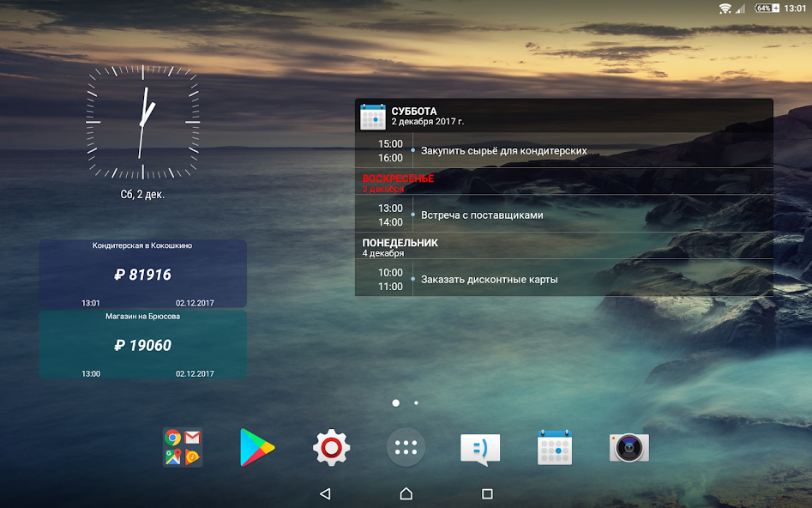This screenshot has height=508, width=812.
Task: Open Chrome in the Google folder
Action: (x=173, y=438)
